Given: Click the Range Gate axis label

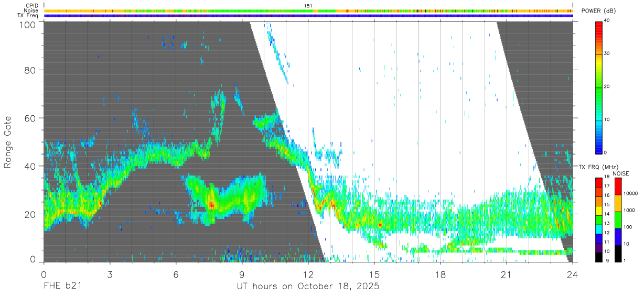Looking at the screenshot, I should click(8, 142).
